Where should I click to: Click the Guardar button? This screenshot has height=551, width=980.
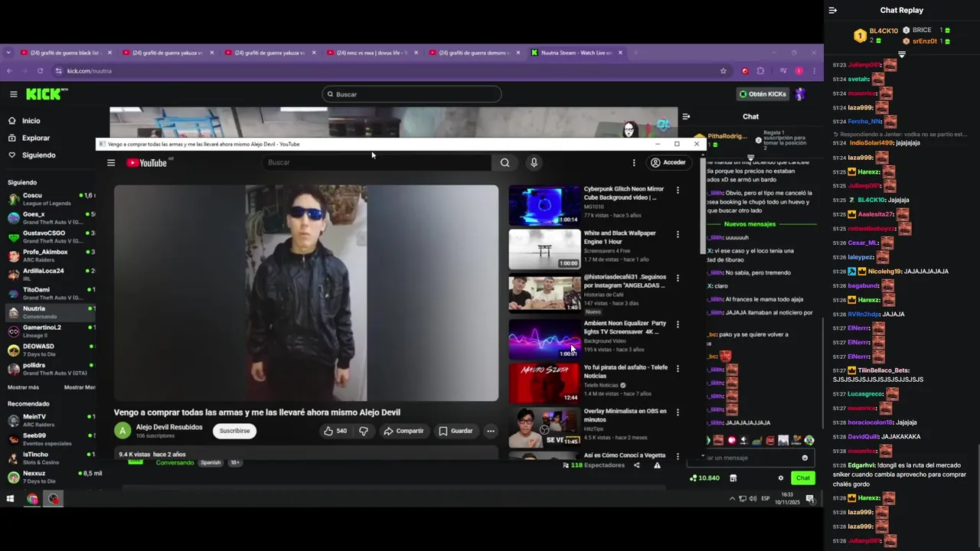[x=456, y=431]
